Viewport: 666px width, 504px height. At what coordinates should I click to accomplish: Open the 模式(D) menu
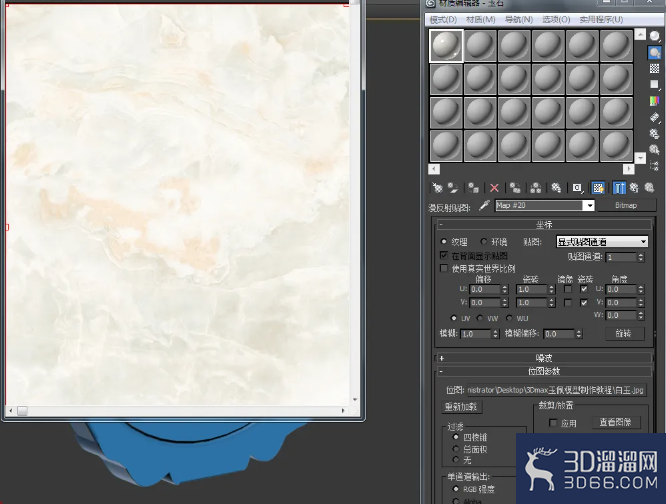(x=443, y=20)
